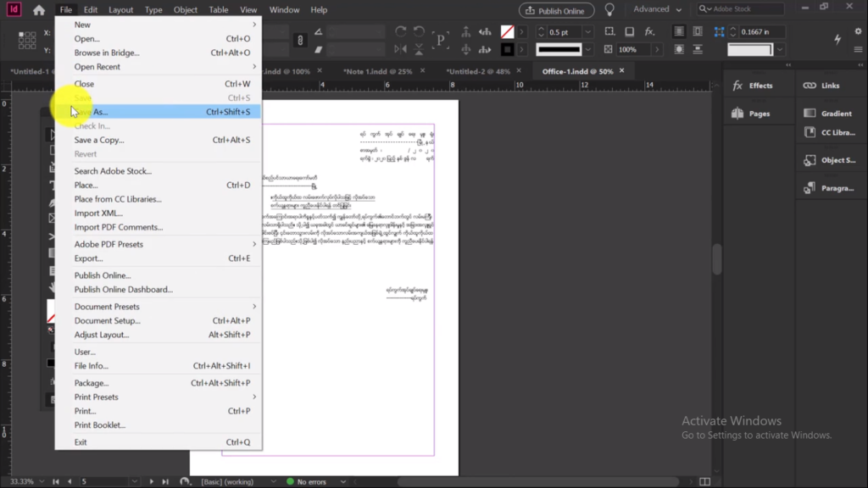Choose Exit from File menu
Image resolution: width=868 pixels, height=488 pixels.
159,442
